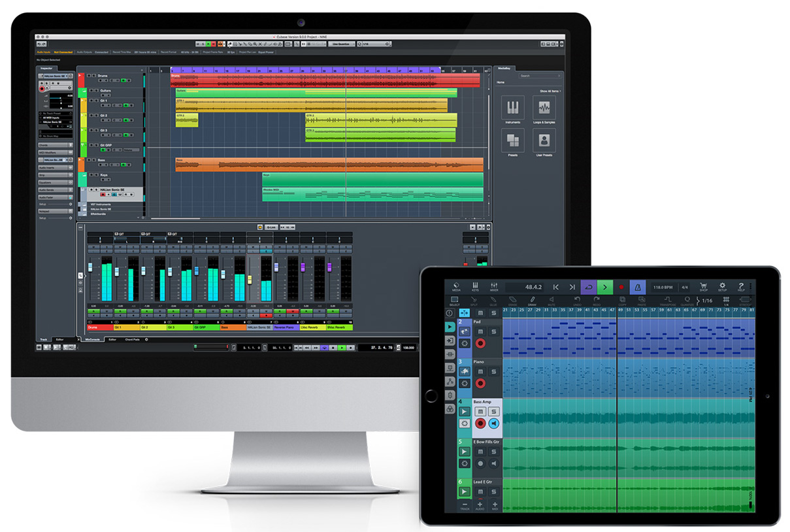Expand Equalizers section in Cubase Inspector
Viewport: 790px width, 532px height.
[x=56, y=182]
